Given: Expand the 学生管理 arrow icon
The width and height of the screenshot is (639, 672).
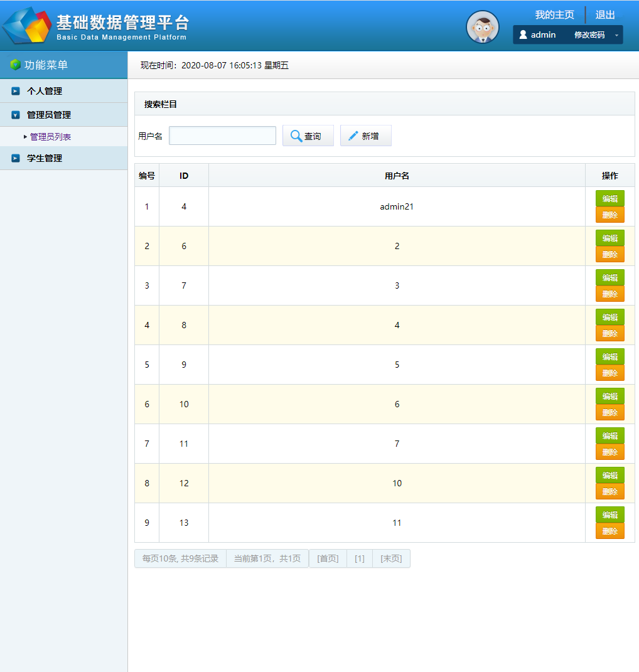Looking at the screenshot, I should coord(16,158).
